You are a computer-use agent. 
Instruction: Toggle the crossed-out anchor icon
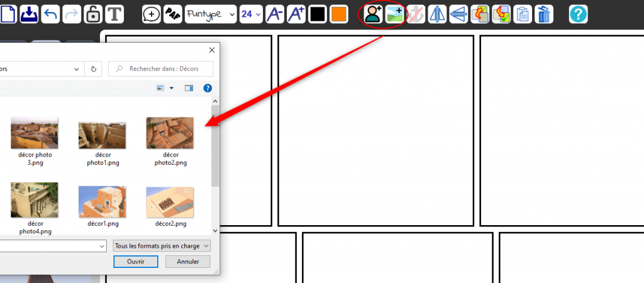(416, 14)
